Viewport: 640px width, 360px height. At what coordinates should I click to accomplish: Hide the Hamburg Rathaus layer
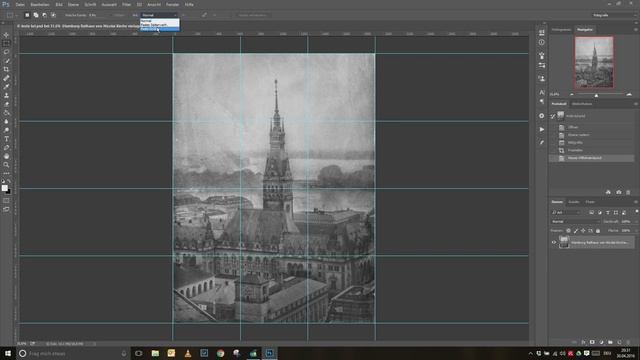click(x=554, y=242)
